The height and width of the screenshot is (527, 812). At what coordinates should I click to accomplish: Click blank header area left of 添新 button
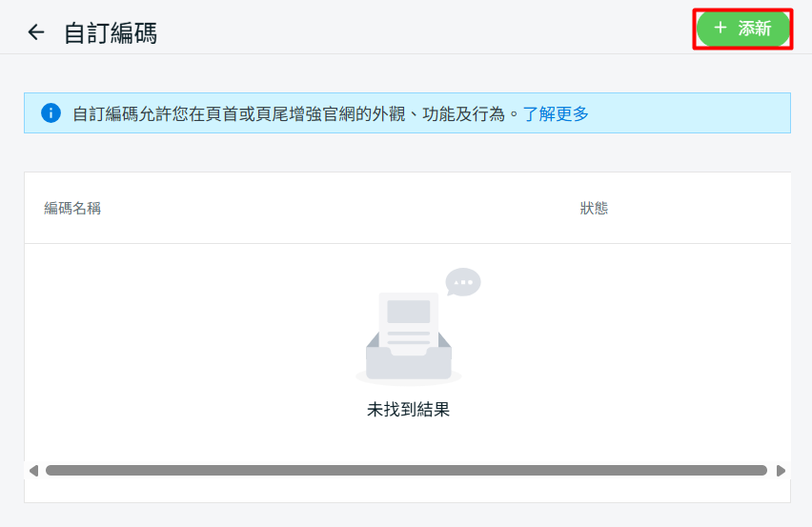coord(429,29)
